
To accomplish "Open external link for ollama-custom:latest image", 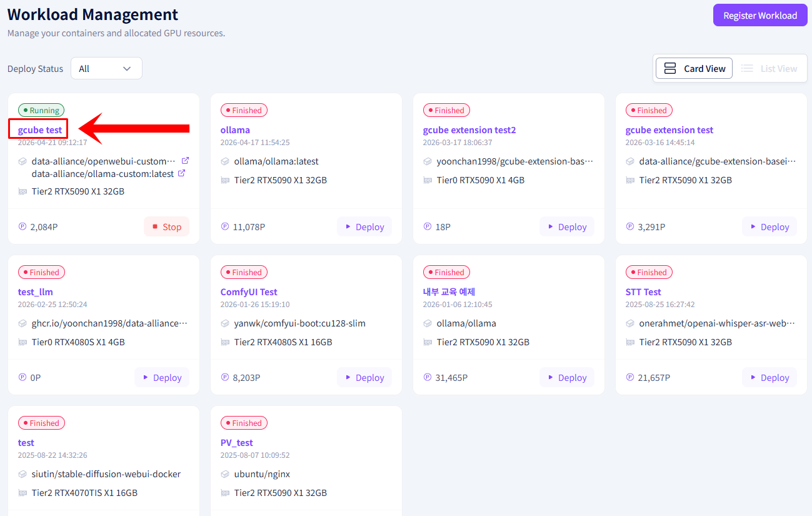I will coord(181,173).
